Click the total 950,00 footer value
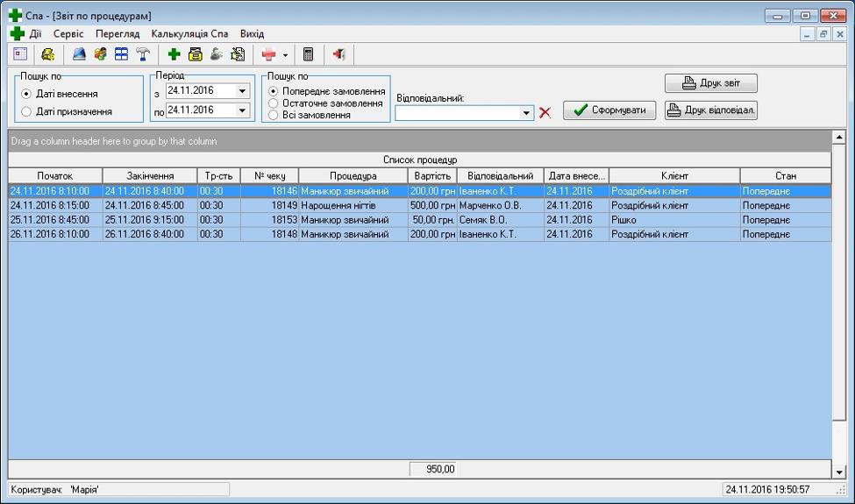Viewport: 855px width, 504px height. 432,469
